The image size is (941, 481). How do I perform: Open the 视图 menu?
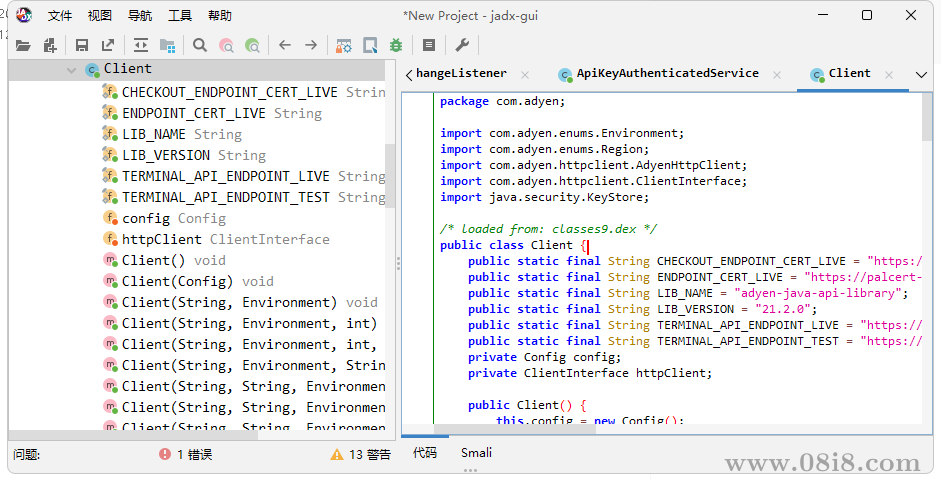click(x=100, y=16)
